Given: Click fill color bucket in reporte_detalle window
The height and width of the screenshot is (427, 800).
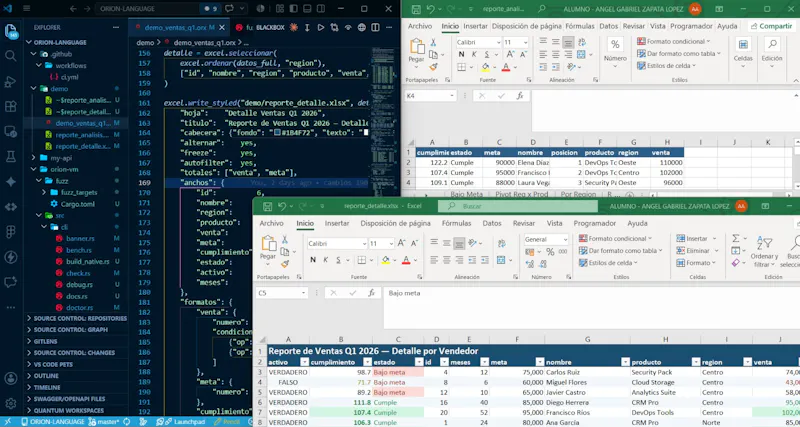Looking at the screenshot, I should click(x=386, y=260).
